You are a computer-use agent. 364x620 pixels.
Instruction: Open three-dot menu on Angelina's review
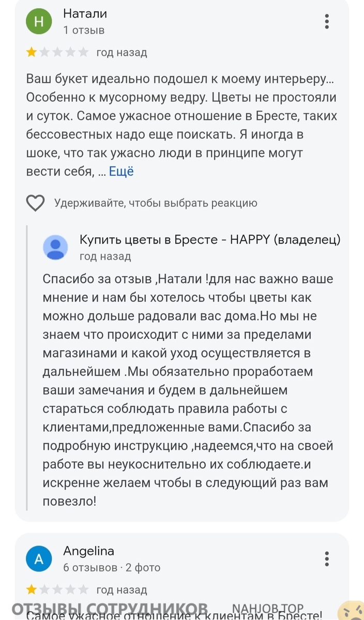tap(327, 558)
